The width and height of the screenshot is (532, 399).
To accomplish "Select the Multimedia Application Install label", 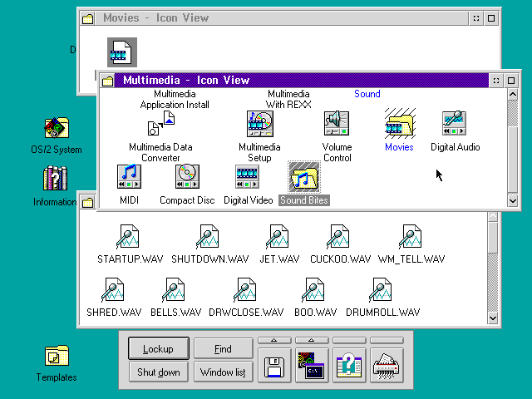I will [x=175, y=99].
